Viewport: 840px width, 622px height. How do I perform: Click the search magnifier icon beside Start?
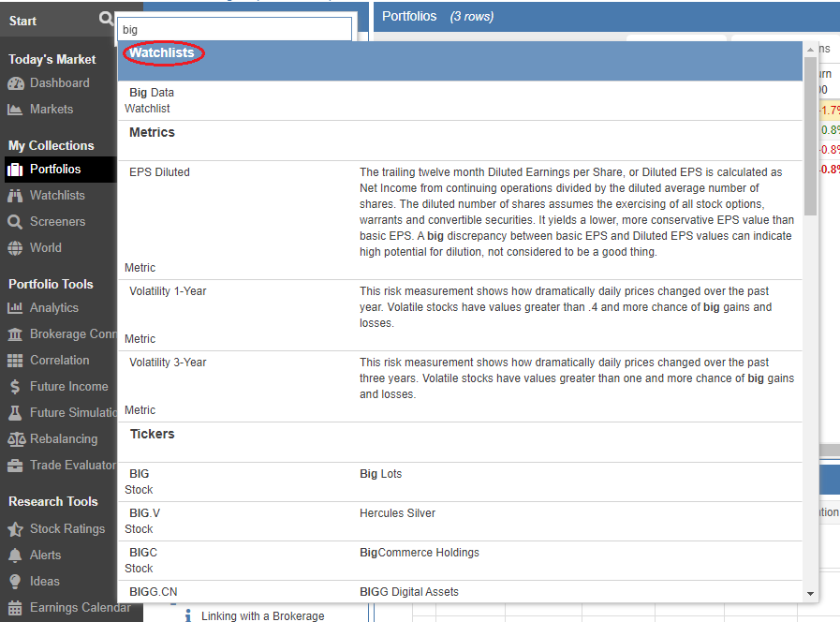(x=106, y=20)
